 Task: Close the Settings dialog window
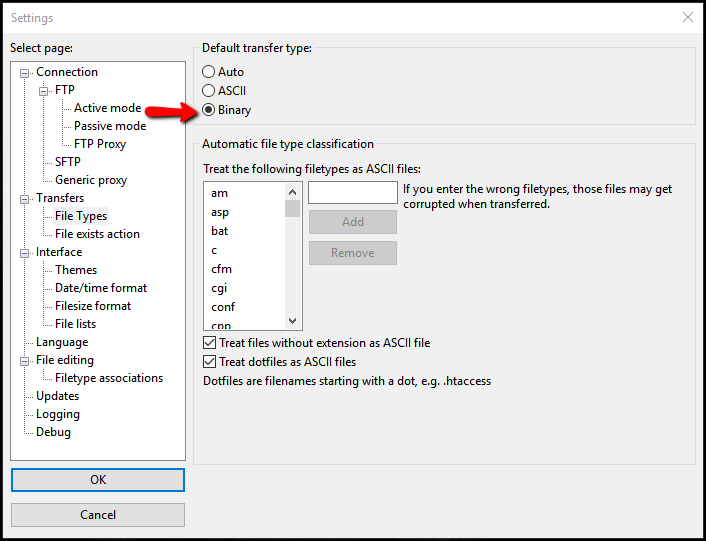pos(687,17)
